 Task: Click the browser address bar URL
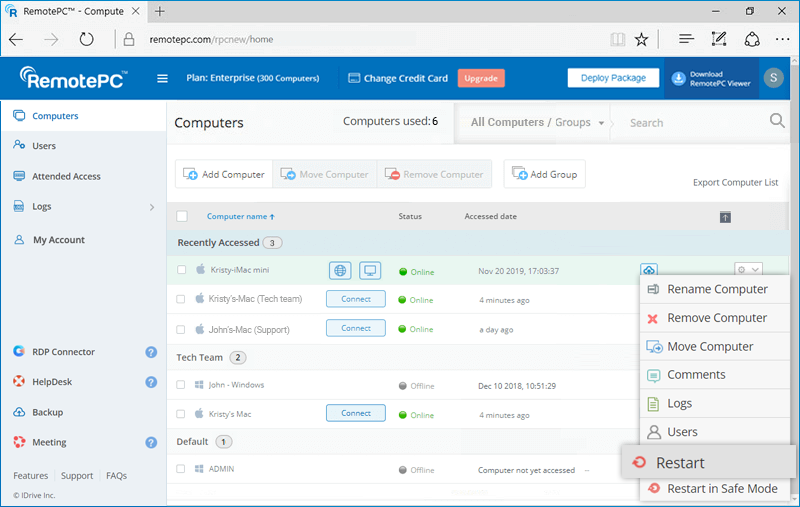(211, 39)
